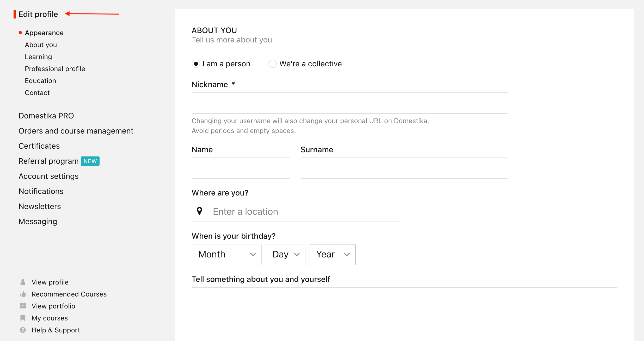644x341 pixels.
Task: Open the Help & Support link
Action: click(x=56, y=330)
